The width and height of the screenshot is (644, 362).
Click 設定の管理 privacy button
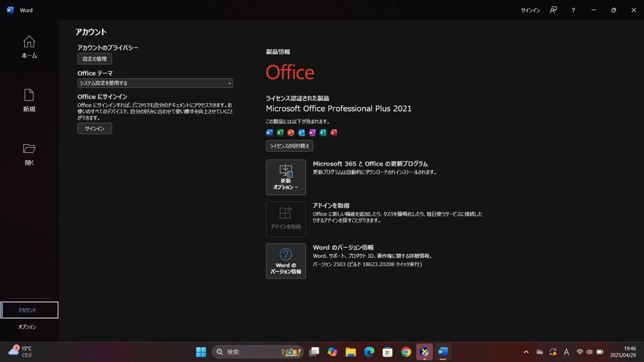(x=94, y=59)
